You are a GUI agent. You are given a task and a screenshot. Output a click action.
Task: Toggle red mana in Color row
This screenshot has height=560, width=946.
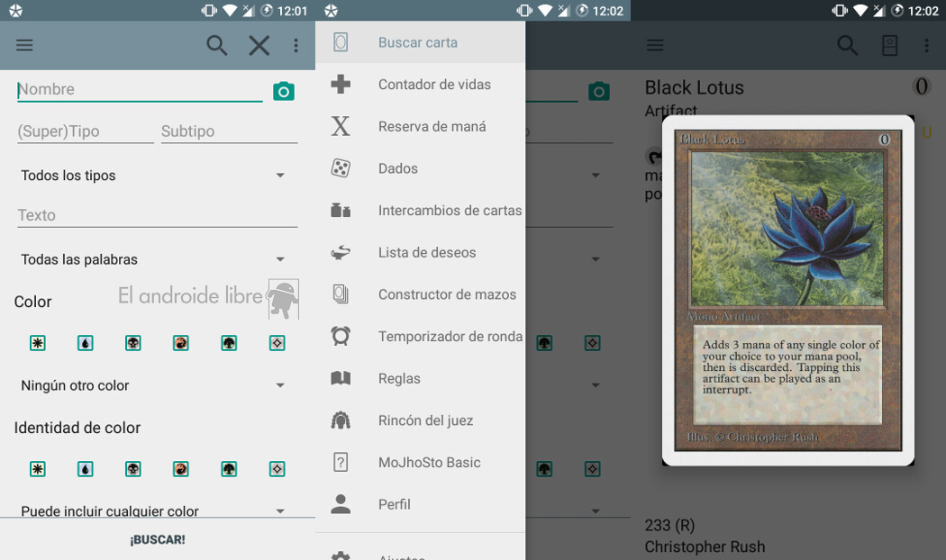point(181,343)
